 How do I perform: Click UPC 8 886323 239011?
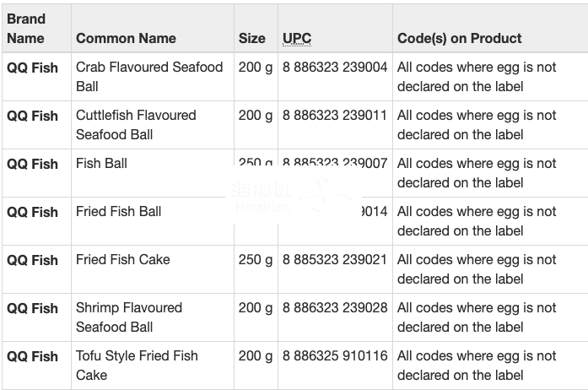(x=335, y=116)
